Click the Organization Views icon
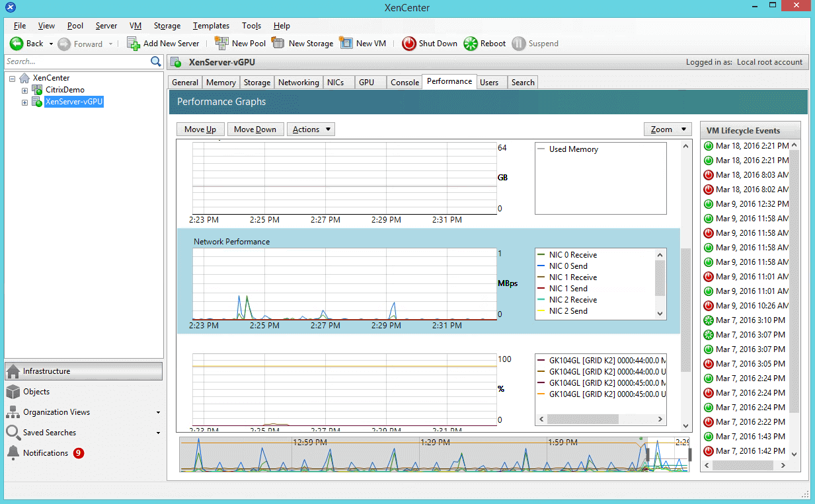This screenshot has width=815, height=504. pos(13,412)
